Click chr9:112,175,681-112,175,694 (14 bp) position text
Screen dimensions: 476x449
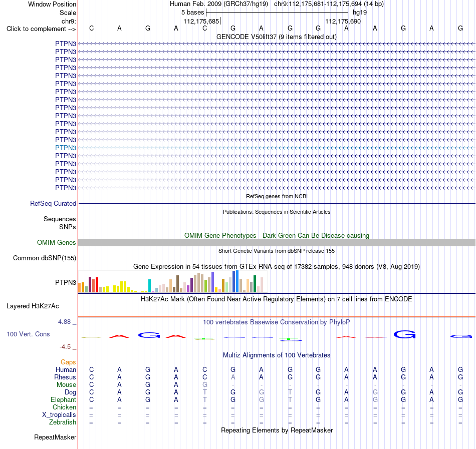[329, 4]
